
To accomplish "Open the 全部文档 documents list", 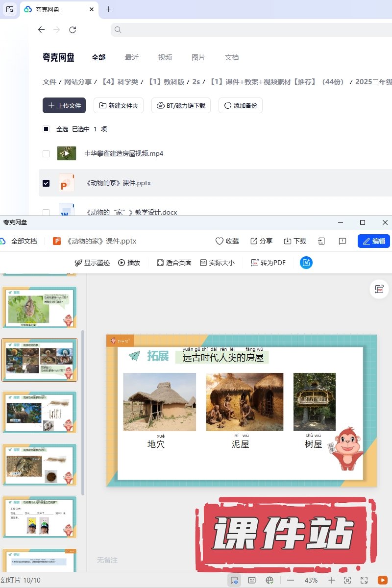I will click(24, 241).
